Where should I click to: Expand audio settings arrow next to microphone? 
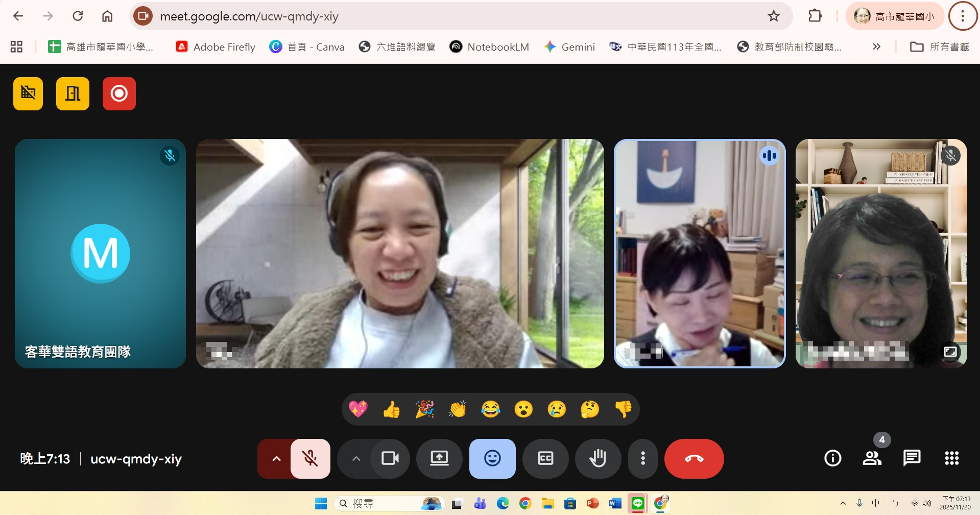(x=276, y=458)
